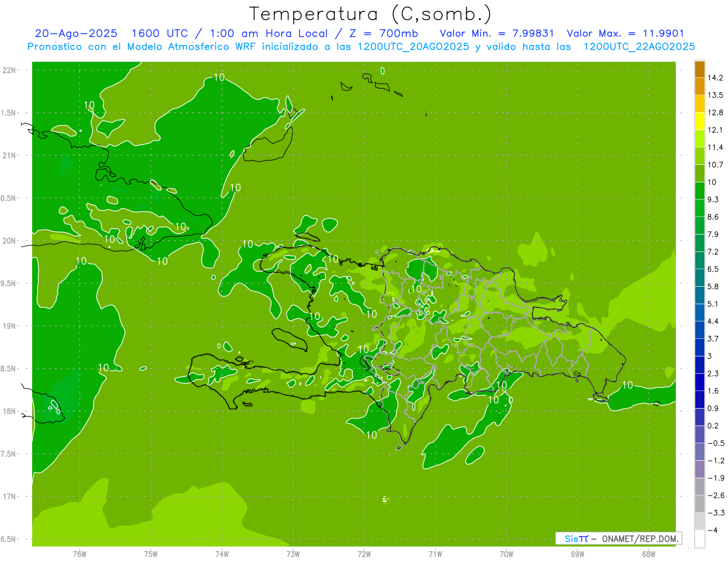Click the lime swatch between 12.1 and 11.4
The image size is (728, 562).
[x=699, y=139]
